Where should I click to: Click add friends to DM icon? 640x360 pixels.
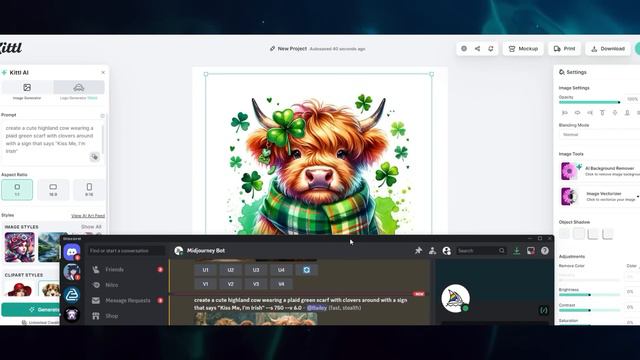pos(432,251)
